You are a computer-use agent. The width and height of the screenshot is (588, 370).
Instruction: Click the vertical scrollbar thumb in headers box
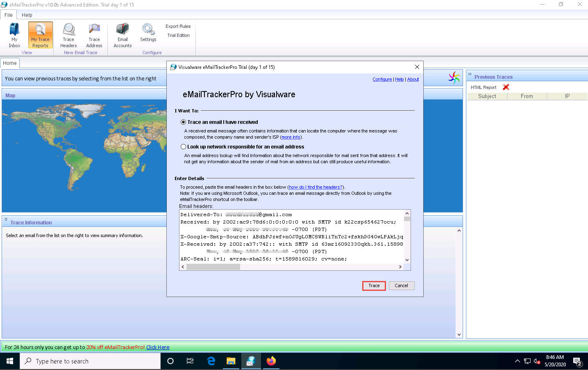tap(407, 219)
